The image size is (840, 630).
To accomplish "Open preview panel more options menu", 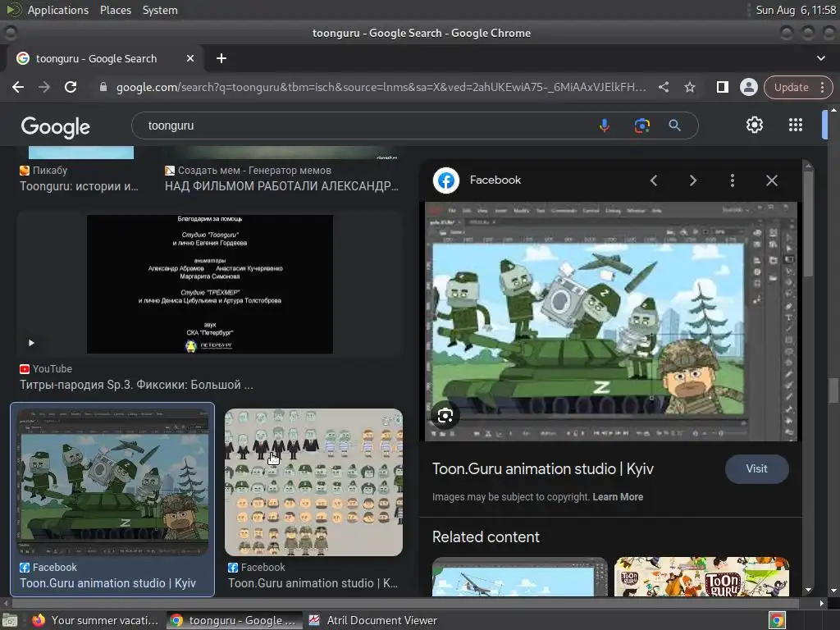I will (733, 180).
